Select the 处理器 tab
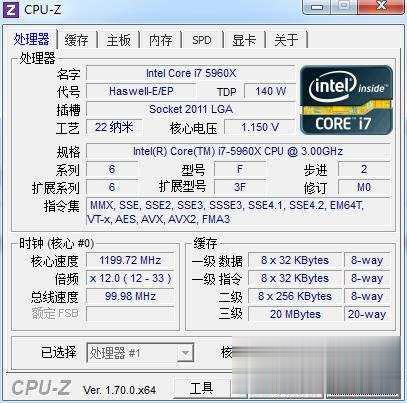Screen dimensions: 407x403 pos(31,39)
